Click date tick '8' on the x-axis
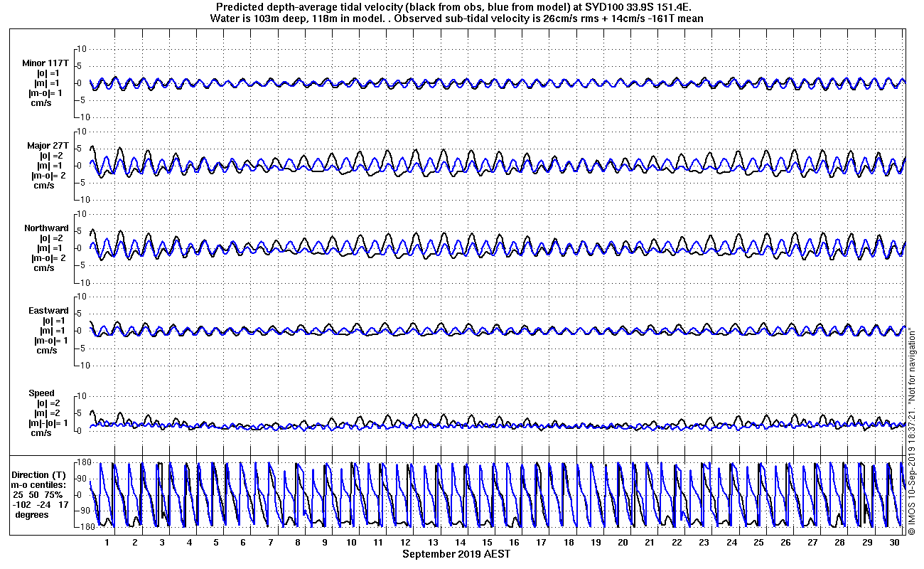Screen dimensions: 924x569 click(x=298, y=542)
